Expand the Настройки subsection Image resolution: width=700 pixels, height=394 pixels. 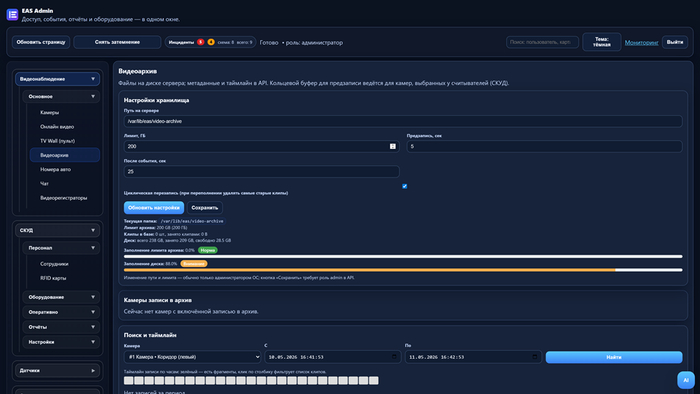tap(61, 342)
